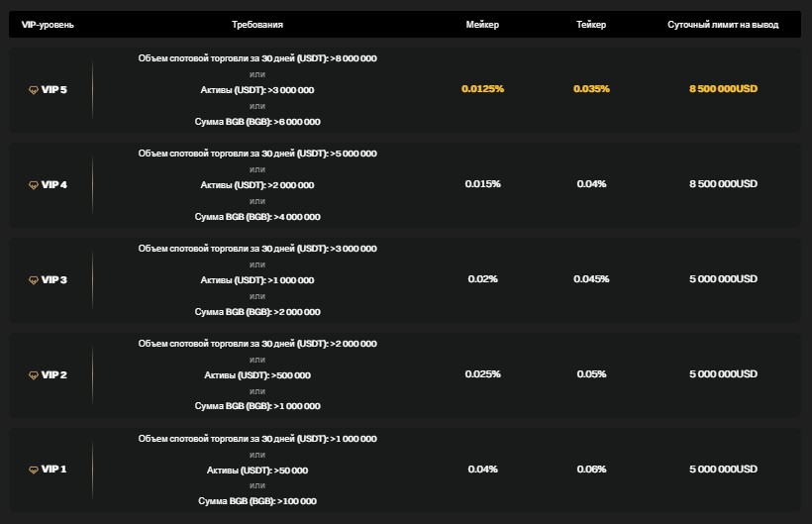Viewport: 812px width, 524px height.
Task: Click the Тейкер column header
Action: click(590, 25)
